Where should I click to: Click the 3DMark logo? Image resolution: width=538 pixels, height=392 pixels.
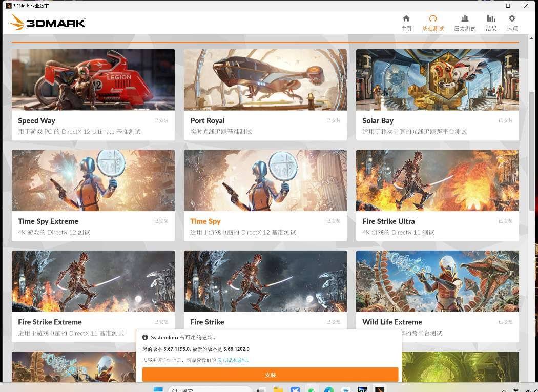tap(48, 23)
